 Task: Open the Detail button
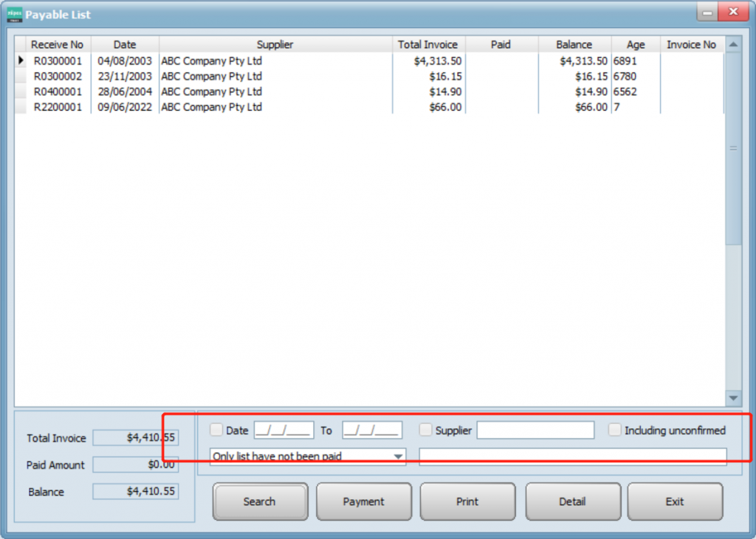point(572,501)
